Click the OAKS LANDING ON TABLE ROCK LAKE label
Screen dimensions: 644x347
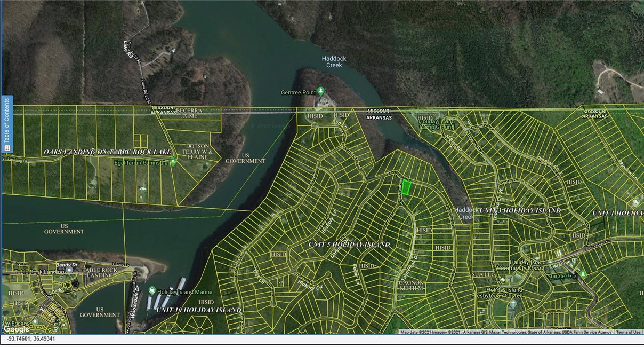click(107, 152)
